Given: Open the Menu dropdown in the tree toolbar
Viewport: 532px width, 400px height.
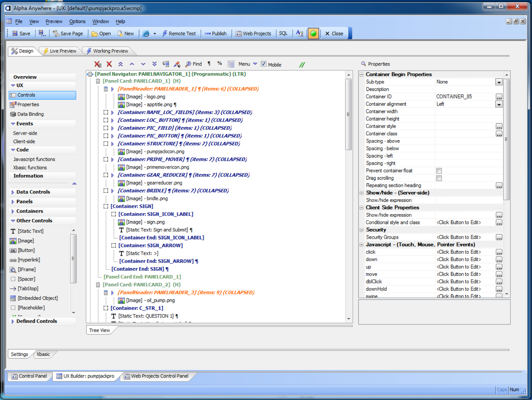Looking at the screenshot, I should pos(255,64).
